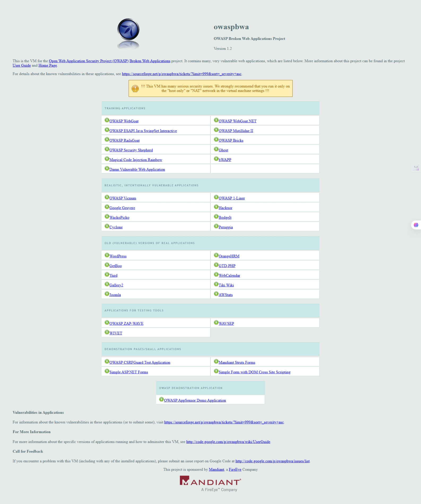The image size is (421, 504).
Task: Click the plus icon next to Peruggia
Action: (216, 226)
